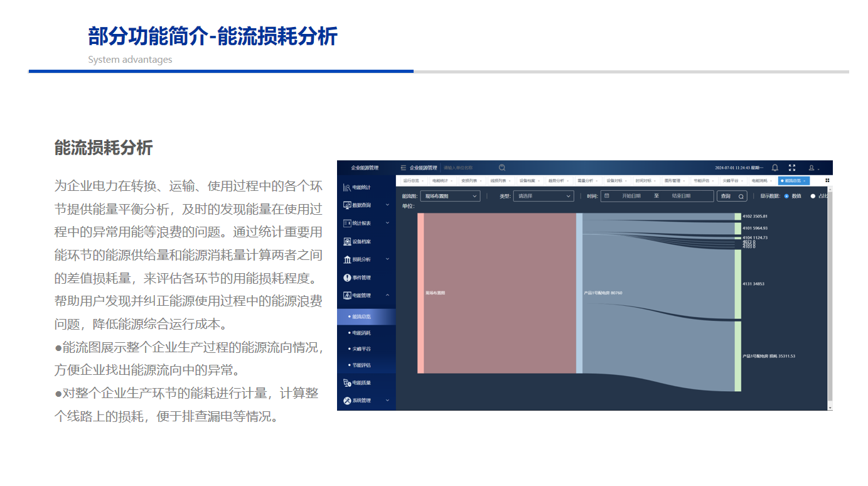Click the magnifier icon in the header search

pyautogui.click(x=502, y=168)
